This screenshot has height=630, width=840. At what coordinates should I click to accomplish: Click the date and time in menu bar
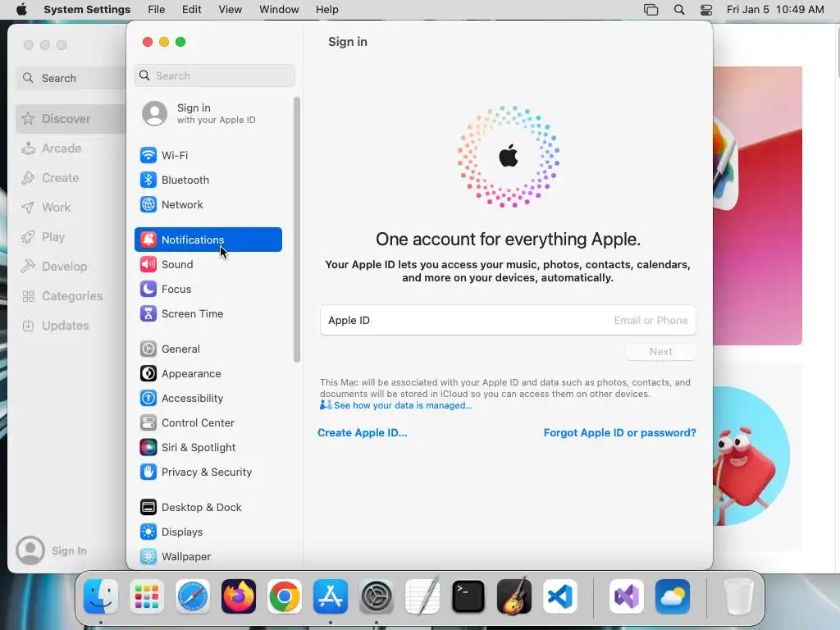tap(775, 10)
